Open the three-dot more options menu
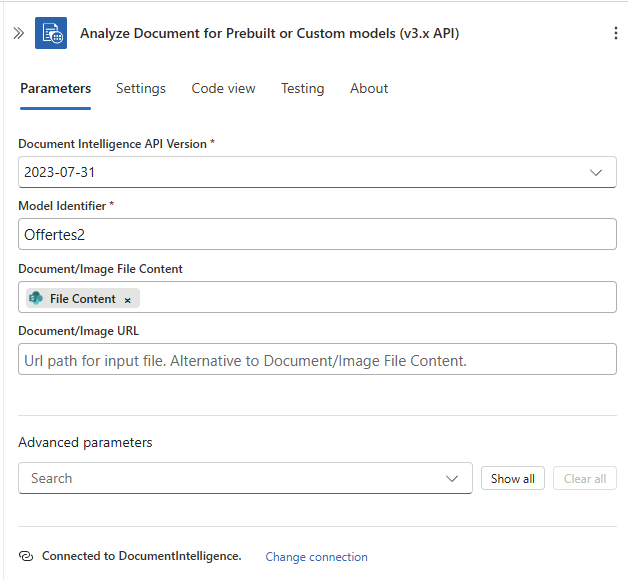This screenshot has width=628, height=580. click(x=615, y=33)
